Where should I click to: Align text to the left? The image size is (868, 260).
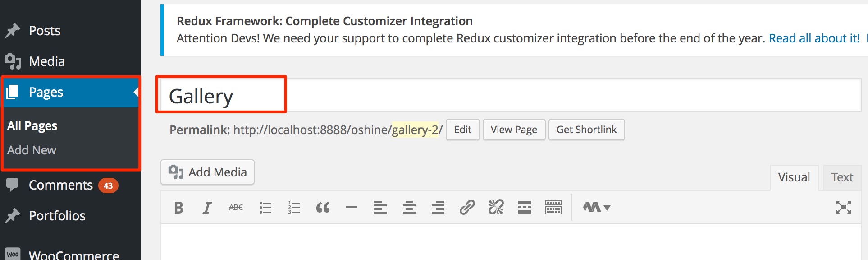[x=380, y=208]
